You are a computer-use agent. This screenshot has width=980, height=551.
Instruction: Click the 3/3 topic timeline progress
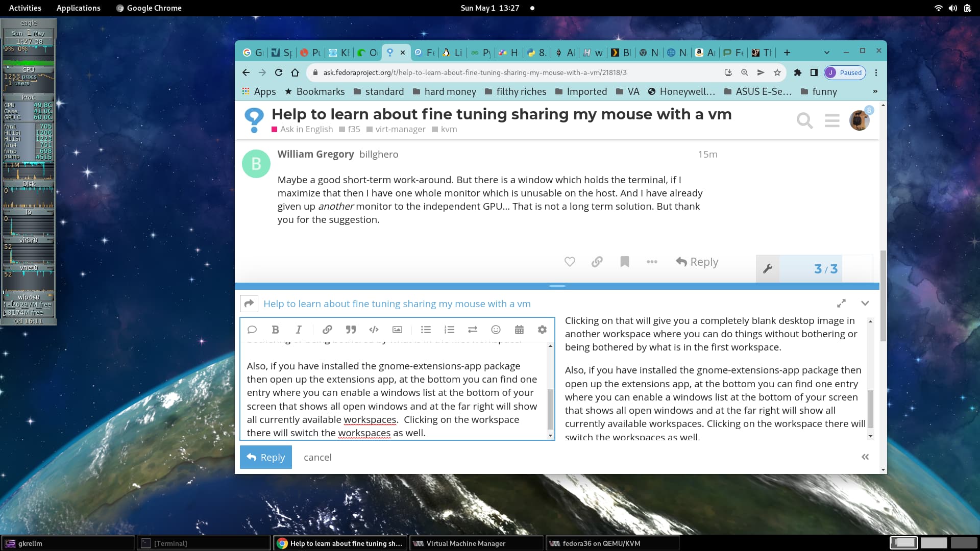825,269
